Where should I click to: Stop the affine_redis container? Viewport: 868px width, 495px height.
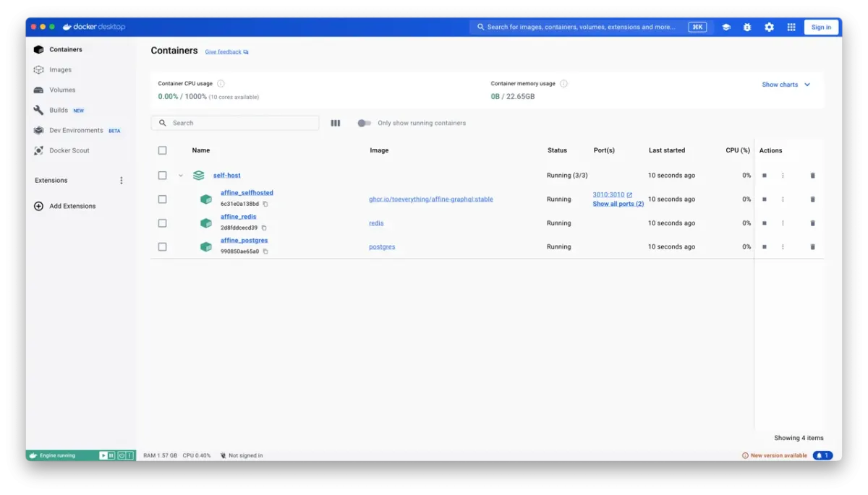pyautogui.click(x=765, y=223)
